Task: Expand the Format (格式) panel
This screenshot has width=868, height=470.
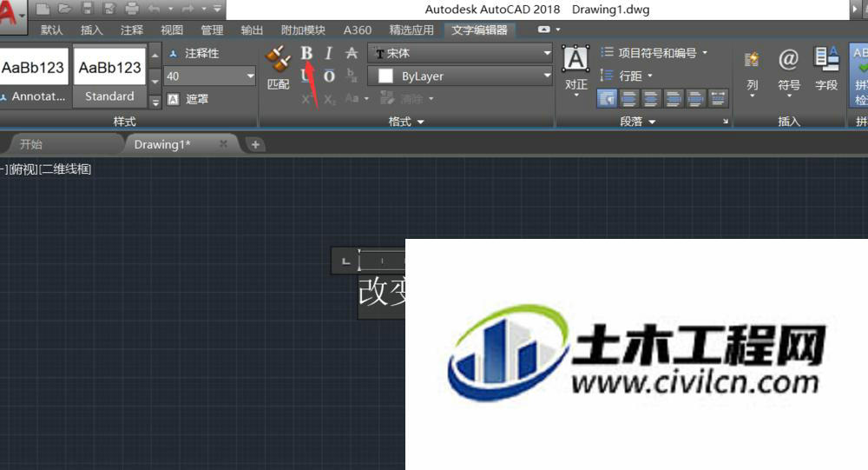Action: [x=406, y=122]
